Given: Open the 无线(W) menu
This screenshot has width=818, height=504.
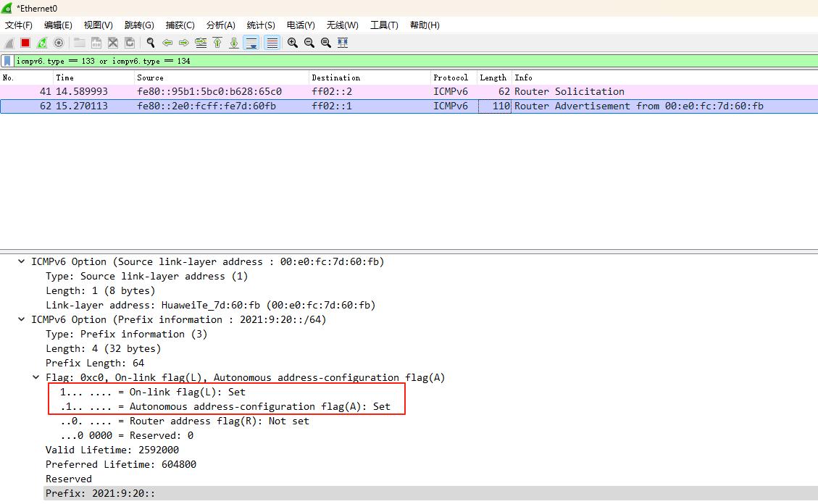Looking at the screenshot, I should 342,25.
